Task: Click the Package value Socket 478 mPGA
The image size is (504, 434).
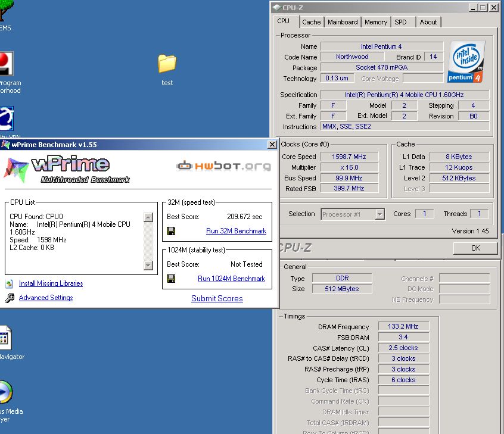Action: 382,67
